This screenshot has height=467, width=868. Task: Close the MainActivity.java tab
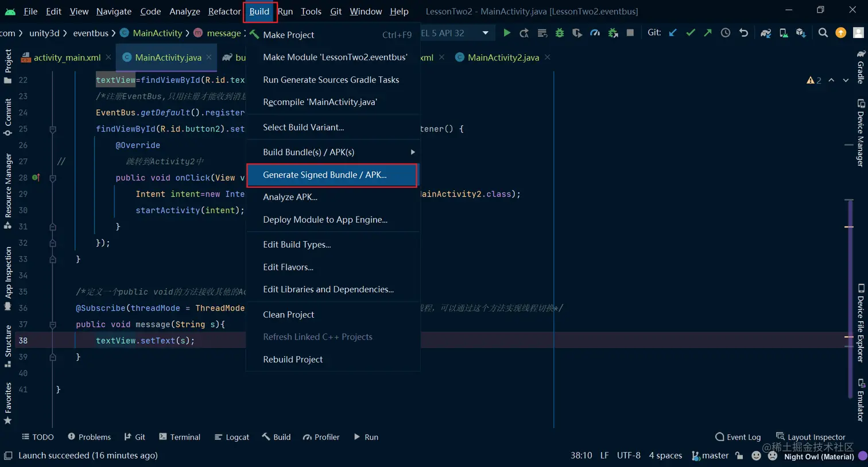pyautogui.click(x=209, y=57)
